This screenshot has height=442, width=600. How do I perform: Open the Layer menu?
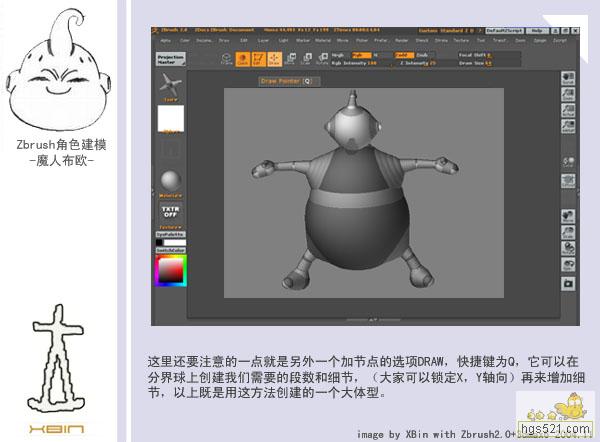263,40
